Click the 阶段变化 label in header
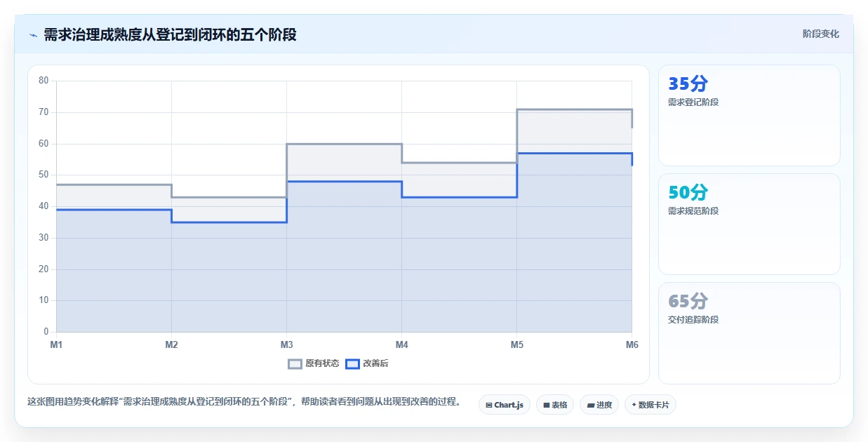This screenshot has height=442, width=868. pos(820,34)
